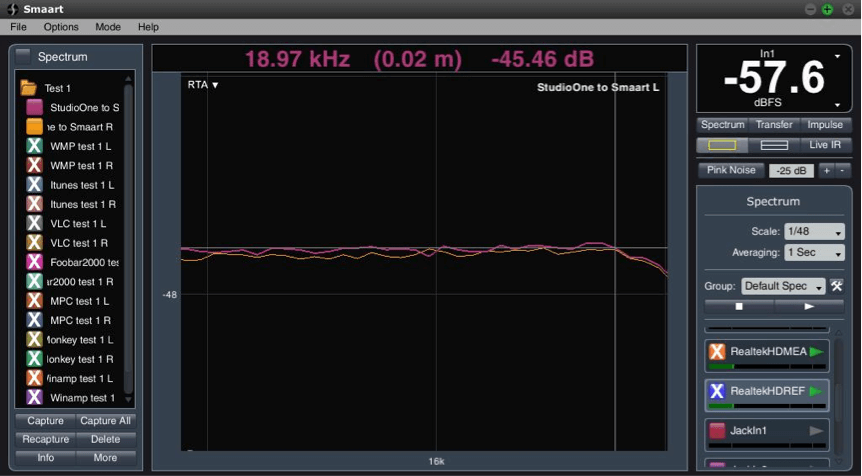The image size is (862, 476).
Task: Open the Help menu
Action: pos(148,27)
